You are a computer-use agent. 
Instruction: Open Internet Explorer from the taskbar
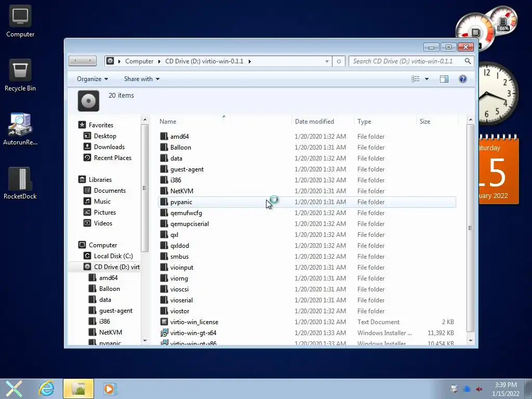tap(46, 389)
